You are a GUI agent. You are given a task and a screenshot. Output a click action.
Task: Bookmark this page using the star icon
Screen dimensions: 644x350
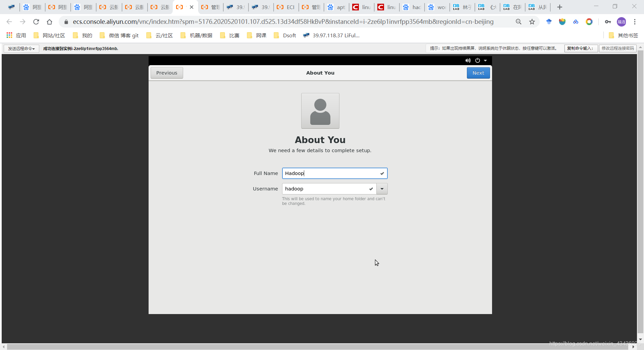(532, 21)
